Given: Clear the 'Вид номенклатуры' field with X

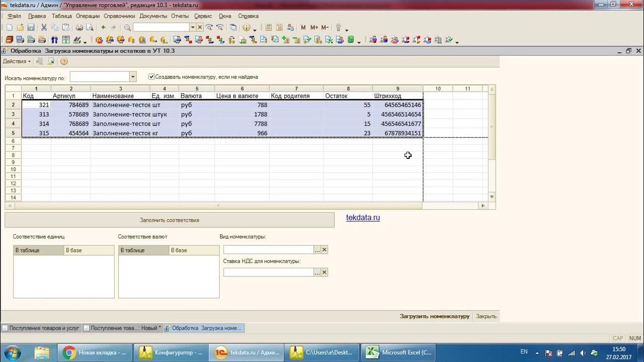Looking at the screenshot, I should coord(325,250).
